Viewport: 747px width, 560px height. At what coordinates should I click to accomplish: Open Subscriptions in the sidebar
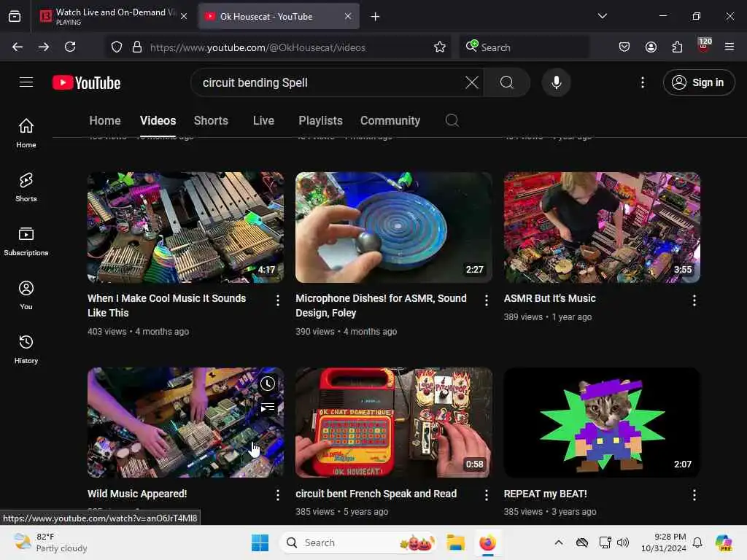(26, 241)
